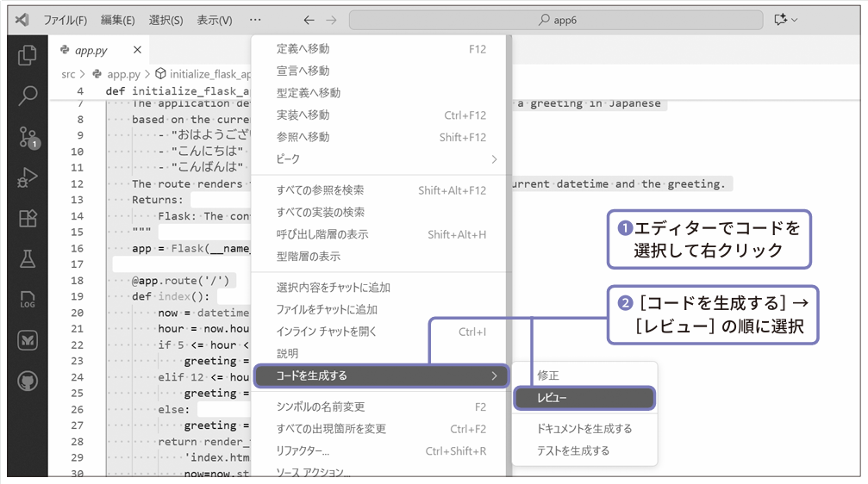Click src in the breadcrumb
Screen dimensions: 868x484
[68, 74]
